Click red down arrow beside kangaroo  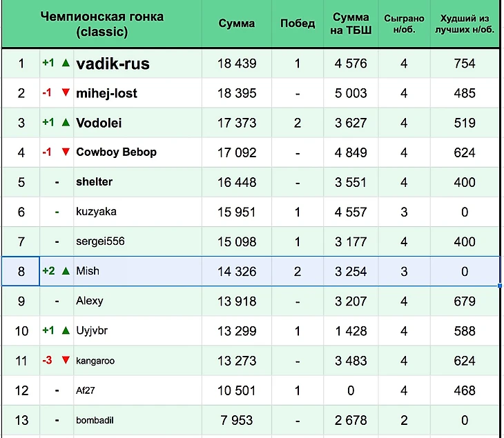tap(66, 360)
